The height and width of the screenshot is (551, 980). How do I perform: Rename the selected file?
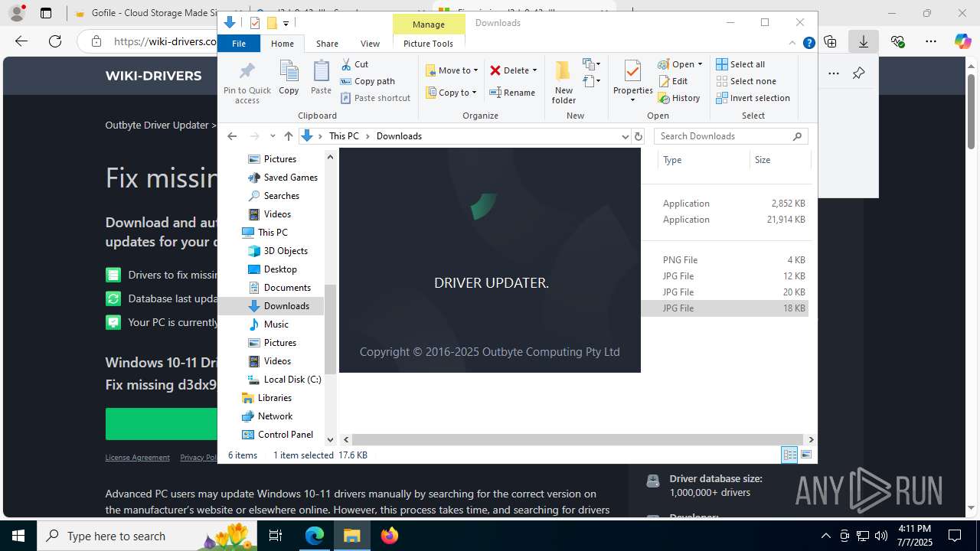pyautogui.click(x=512, y=93)
